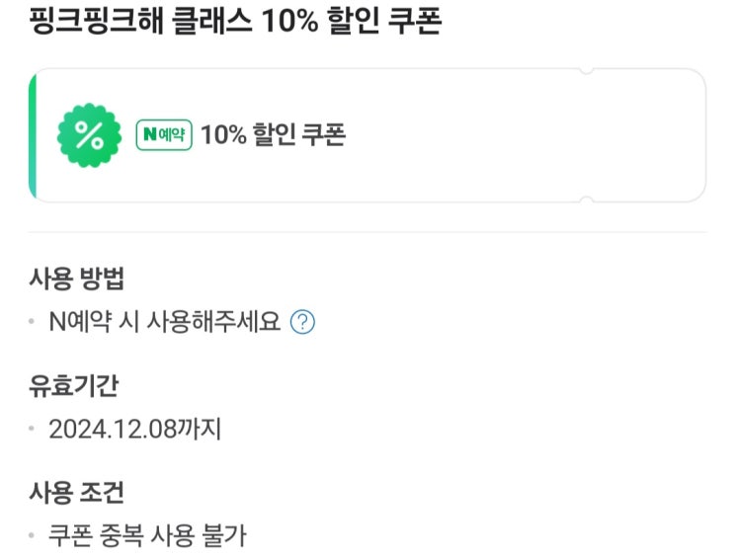
Task: Click the green stripe on the coupon's left edge
Action: click(33, 135)
